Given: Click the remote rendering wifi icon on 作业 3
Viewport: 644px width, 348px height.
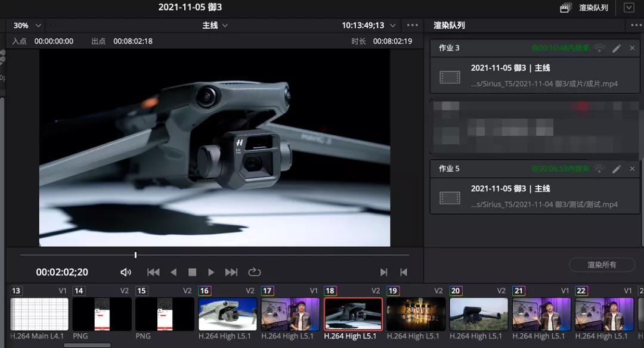Looking at the screenshot, I should point(599,48).
